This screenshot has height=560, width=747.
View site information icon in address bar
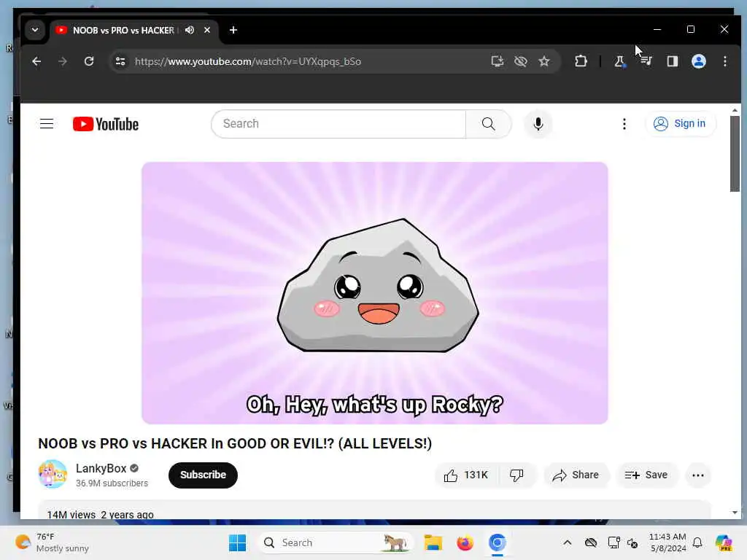(120, 61)
